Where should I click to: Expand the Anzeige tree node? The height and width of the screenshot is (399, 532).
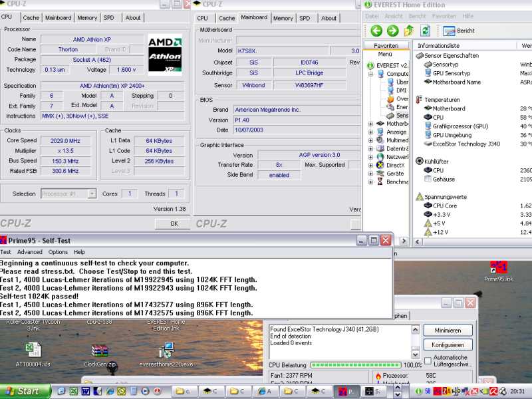tap(370, 132)
